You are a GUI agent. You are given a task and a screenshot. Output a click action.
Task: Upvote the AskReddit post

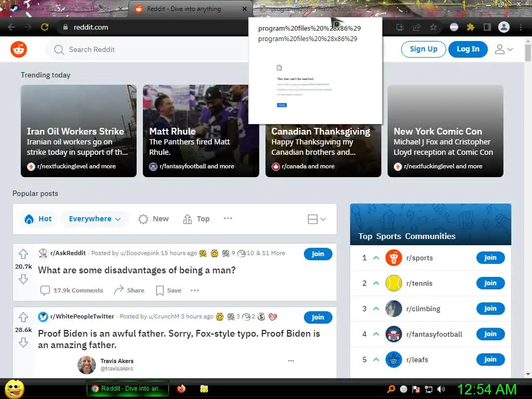pyautogui.click(x=23, y=254)
